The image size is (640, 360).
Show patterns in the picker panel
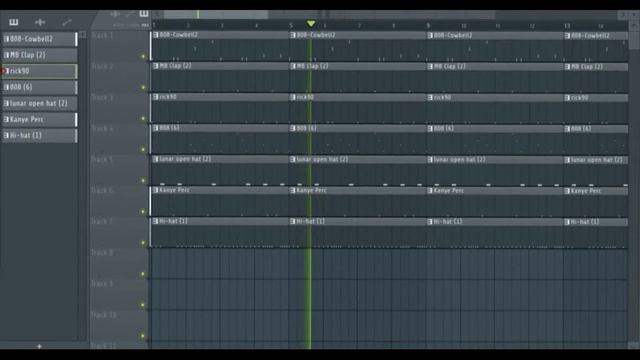click(x=13, y=22)
